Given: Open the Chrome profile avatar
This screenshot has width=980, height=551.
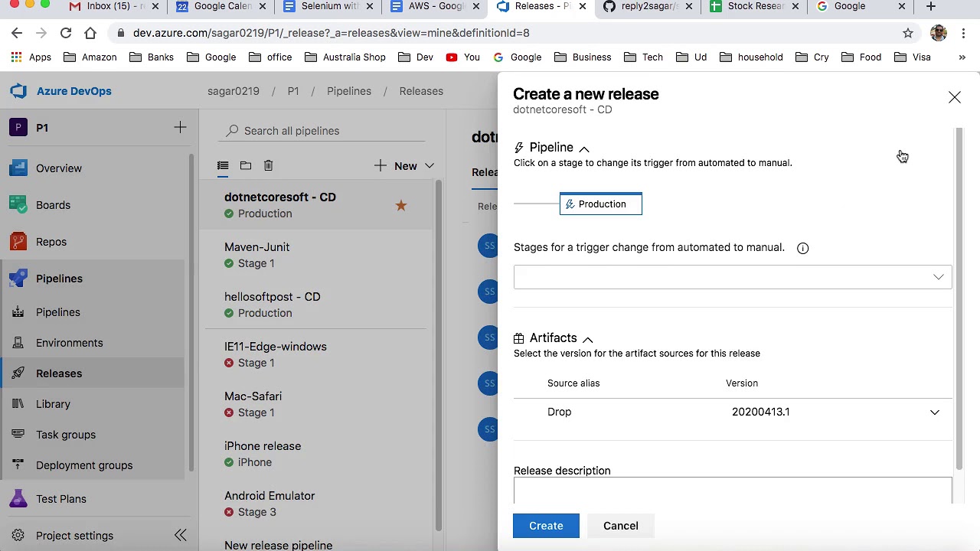Looking at the screenshot, I should click(939, 33).
